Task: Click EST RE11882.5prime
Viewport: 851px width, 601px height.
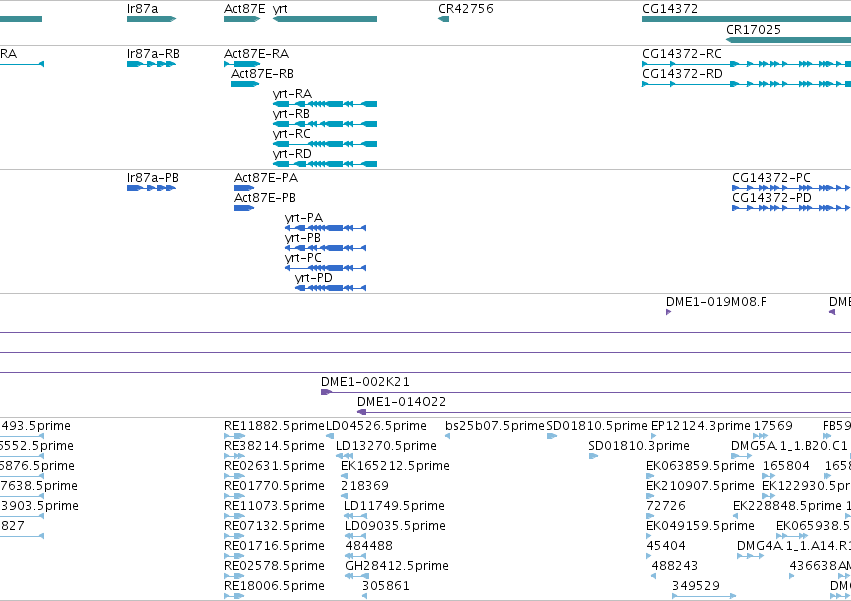Action: (234, 436)
